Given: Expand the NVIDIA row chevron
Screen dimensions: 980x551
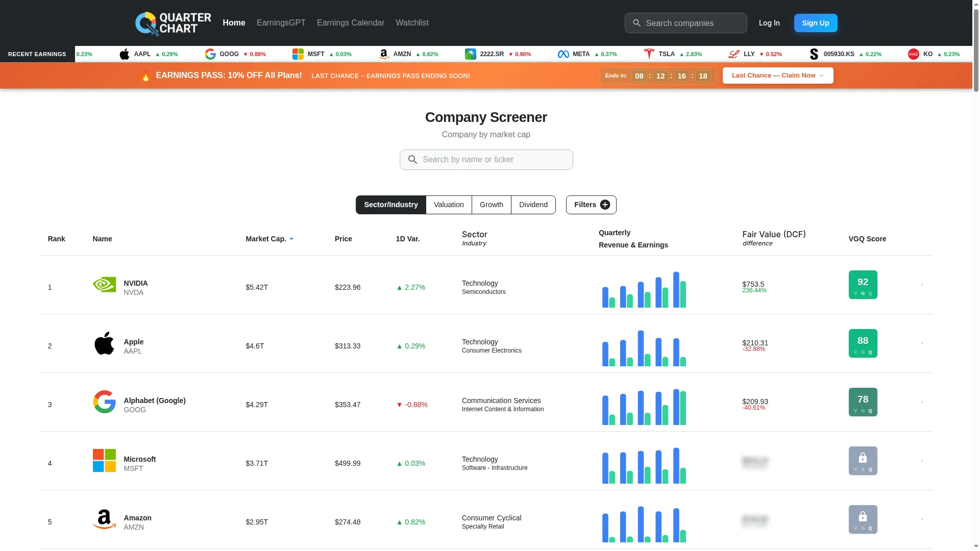Looking at the screenshot, I should click(x=922, y=285).
